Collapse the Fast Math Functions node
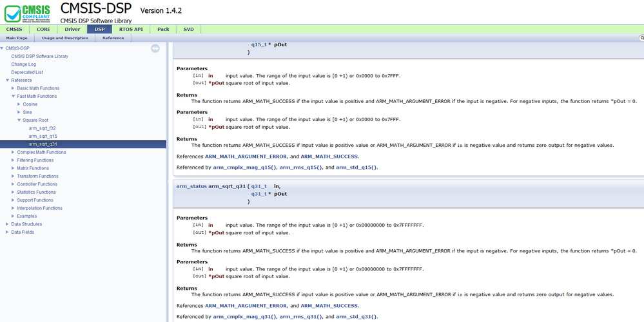Screen dimensions: 644x322 (13, 96)
